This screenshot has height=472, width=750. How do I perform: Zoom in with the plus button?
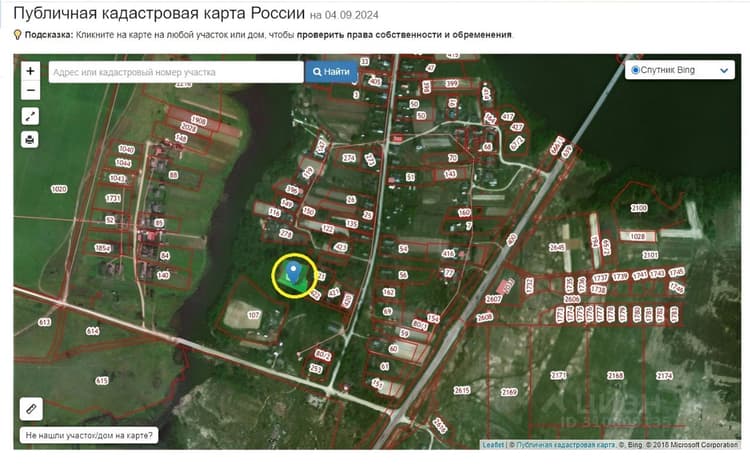pos(30,71)
